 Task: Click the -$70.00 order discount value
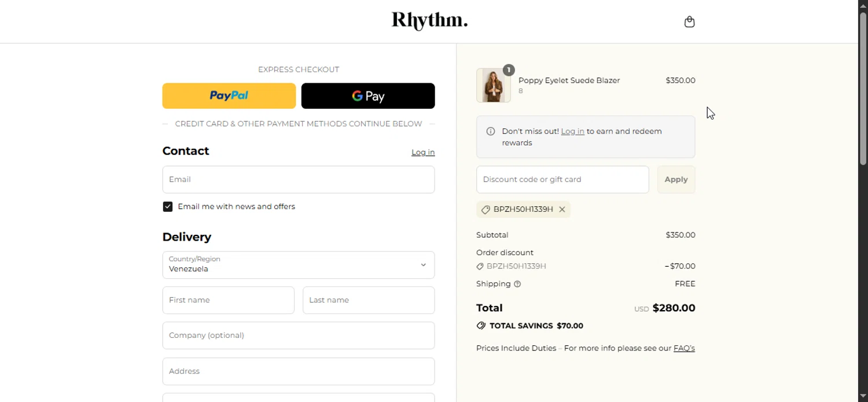(680, 266)
